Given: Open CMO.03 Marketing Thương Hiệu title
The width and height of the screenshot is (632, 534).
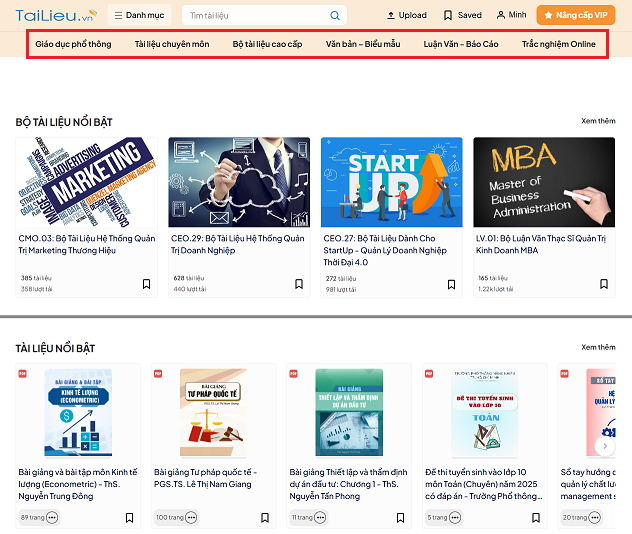Looking at the screenshot, I should click(87, 244).
